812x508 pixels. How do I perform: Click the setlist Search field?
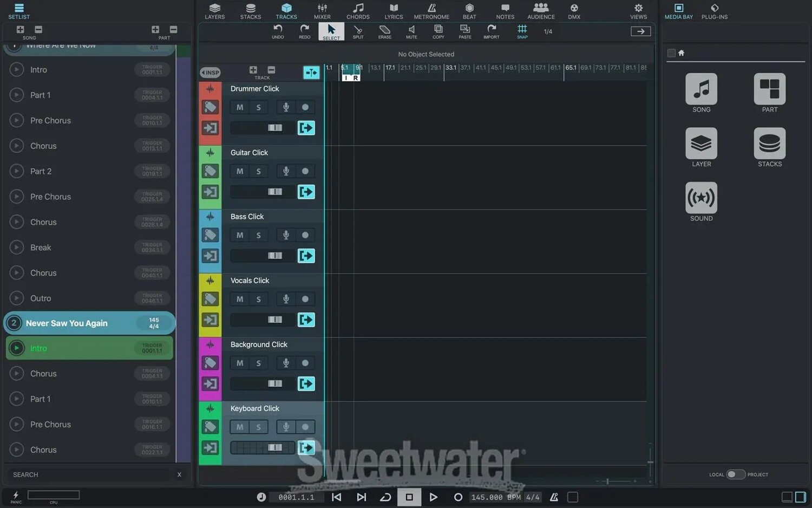[92, 474]
